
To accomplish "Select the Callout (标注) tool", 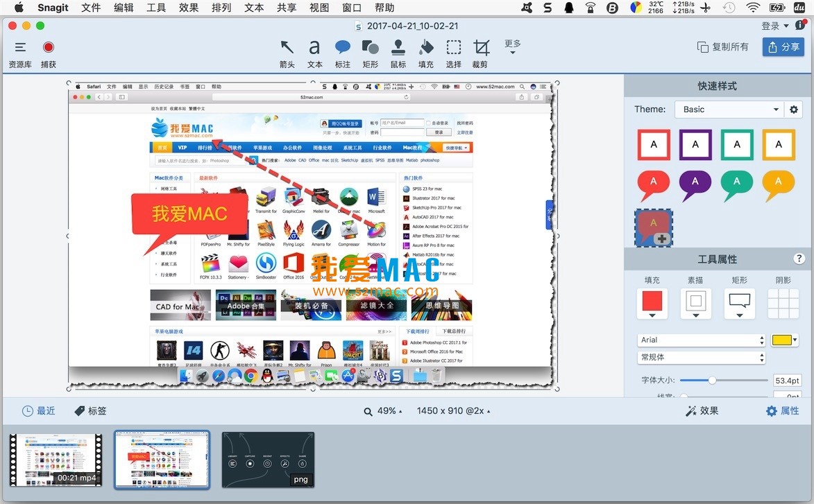I will (x=343, y=55).
